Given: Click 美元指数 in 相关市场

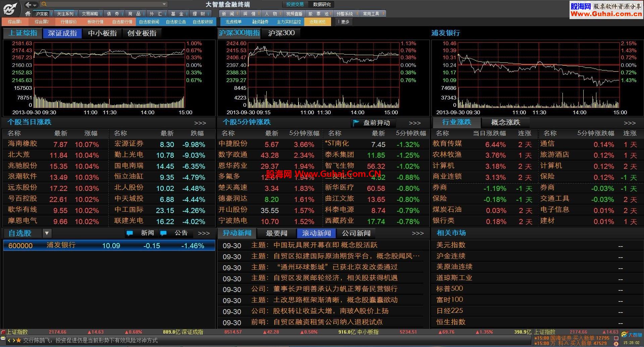Looking at the screenshot, I should pos(451,245).
